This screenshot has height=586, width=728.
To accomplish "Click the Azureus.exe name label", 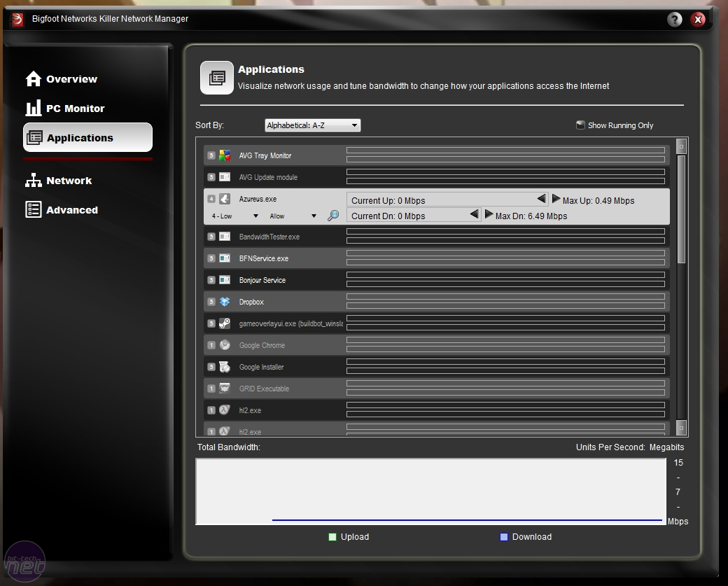I will pyautogui.click(x=258, y=199).
